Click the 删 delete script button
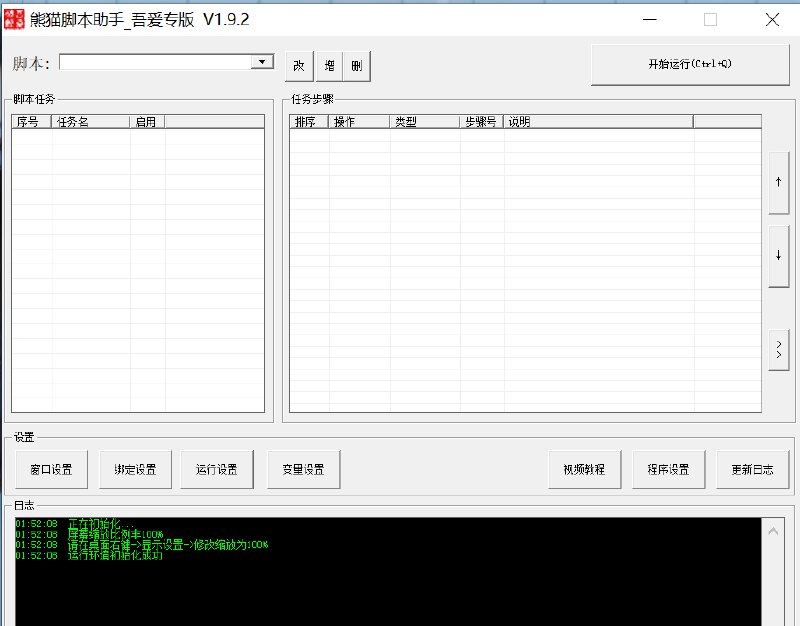Viewport: 800px width, 626px height. tap(358, 65)
